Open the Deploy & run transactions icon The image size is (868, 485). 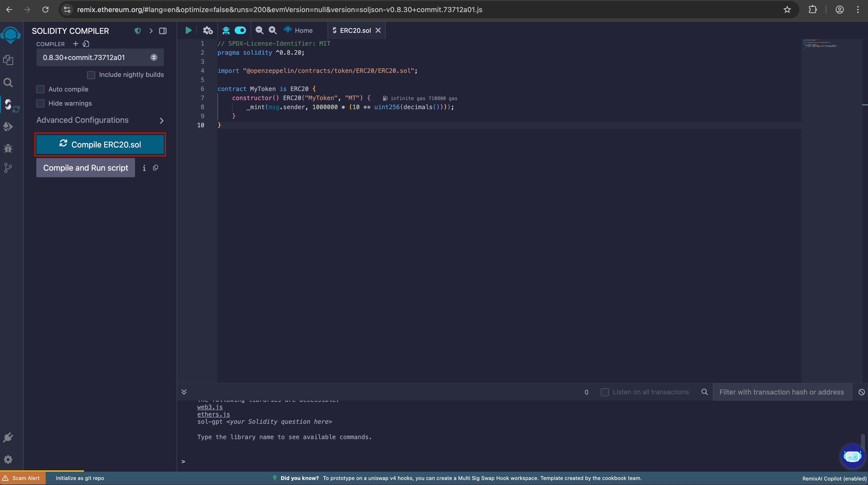pyautogui.click(x=8, y=127)
